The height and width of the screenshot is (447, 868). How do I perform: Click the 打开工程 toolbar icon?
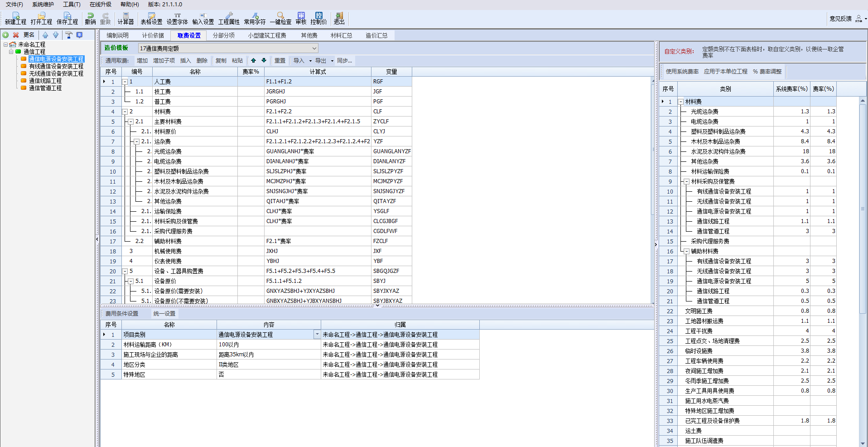coord(41,19)
